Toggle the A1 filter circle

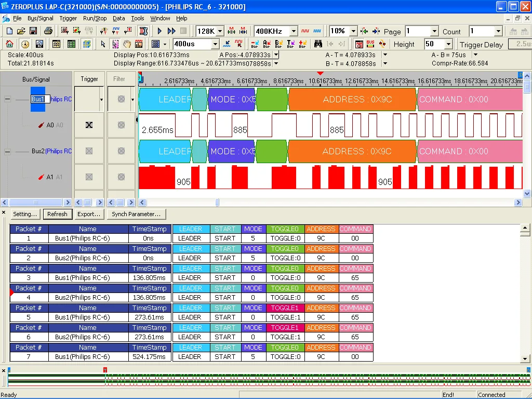click(x=121, y=177)
